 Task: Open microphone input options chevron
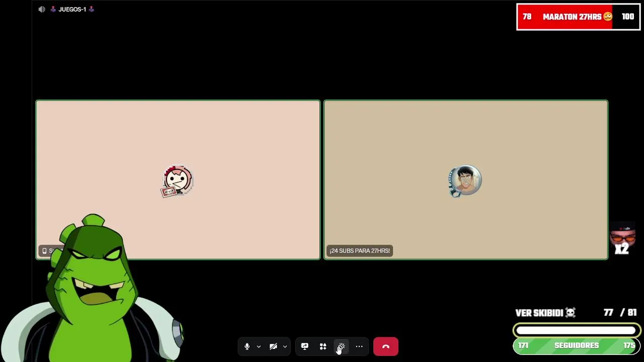pos(259,346)
